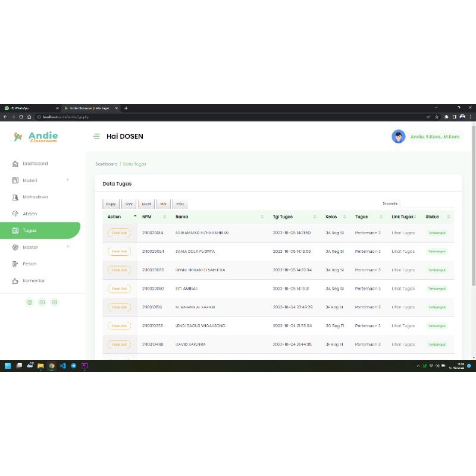Viewport: 476px width, 476px height.
Task: Toggle the hamburger sidebar menu icon
Action: pyautogui.click(x=96, y=136)
